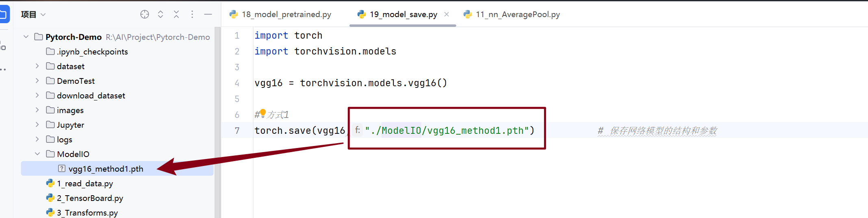
Task: Switch to the 11_nn_AveragePool.py tab
Action: point(517,14)
